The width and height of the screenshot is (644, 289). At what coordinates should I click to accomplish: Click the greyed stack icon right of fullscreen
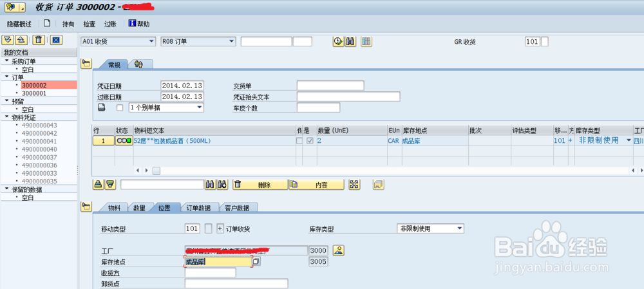[378, 185]
